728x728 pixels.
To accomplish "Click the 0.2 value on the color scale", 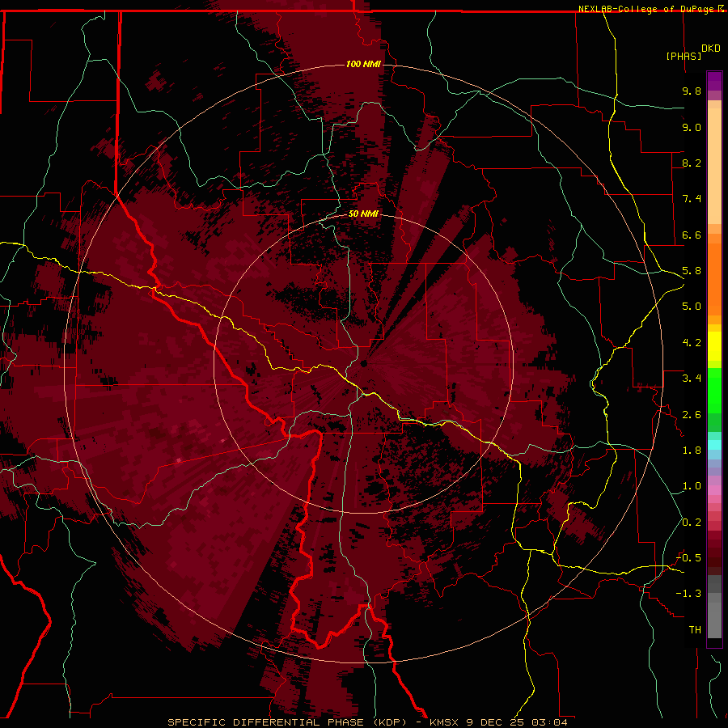I will (x=692, y=523).
